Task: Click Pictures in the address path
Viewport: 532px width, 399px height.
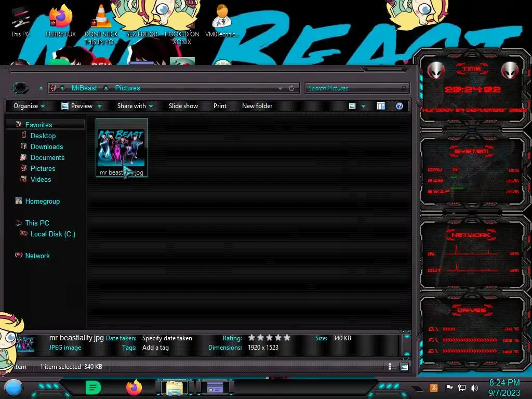Action: [x=128, y=88]
